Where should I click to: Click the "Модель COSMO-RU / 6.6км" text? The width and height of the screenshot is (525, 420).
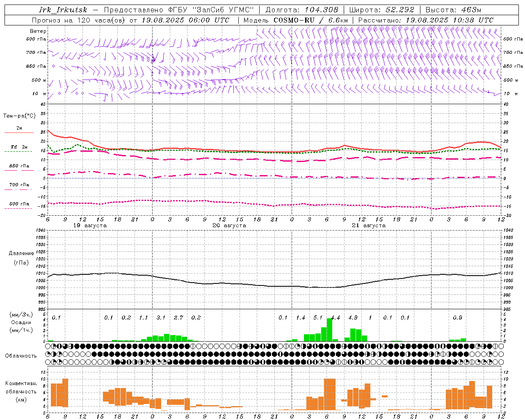[x=296, y=20]
